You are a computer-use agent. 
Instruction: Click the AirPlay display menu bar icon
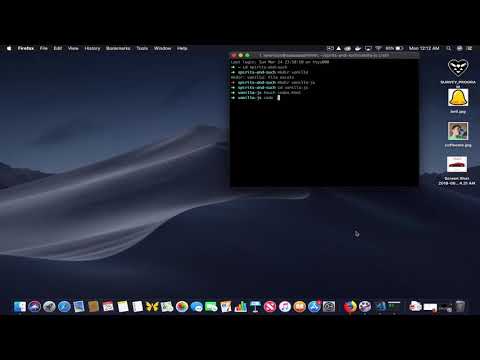[368, 48]
